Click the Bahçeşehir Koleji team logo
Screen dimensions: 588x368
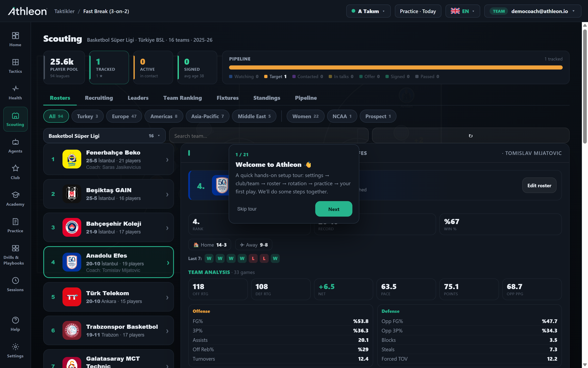pyautogui.click(x=72, y=227)
